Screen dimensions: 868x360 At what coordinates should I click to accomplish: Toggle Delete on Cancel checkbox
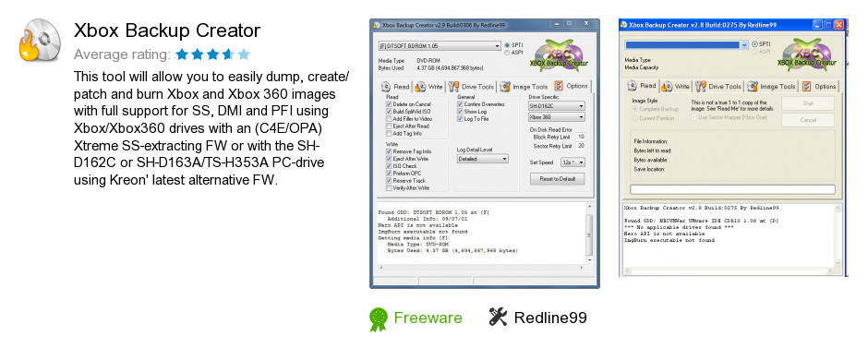click(389, 104)
